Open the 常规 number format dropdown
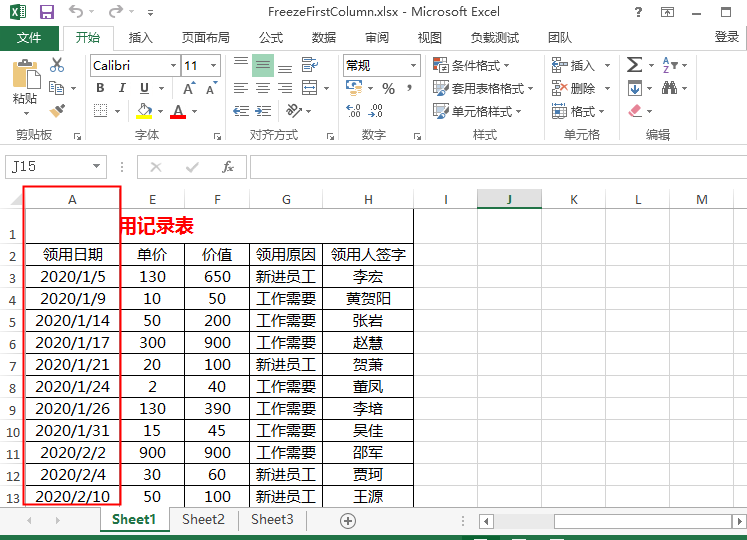Screen dimensions: 747x540 [x=413, y=65]
